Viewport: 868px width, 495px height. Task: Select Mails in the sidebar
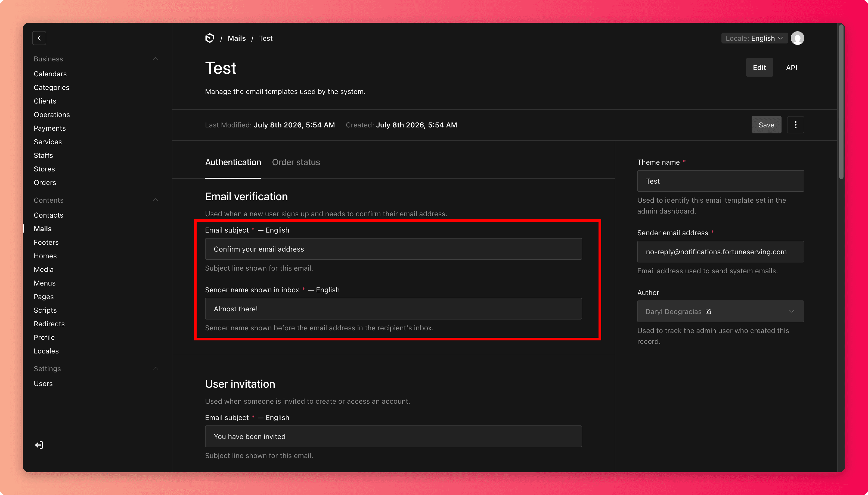(42, 229)
